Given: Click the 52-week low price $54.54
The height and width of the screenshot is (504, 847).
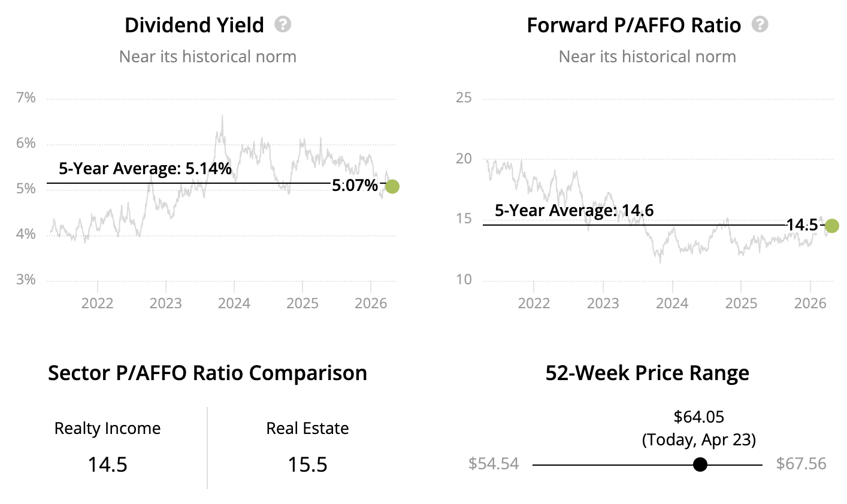Looking at the screenshot, I should pyautogui.click(x=494, y=464).
